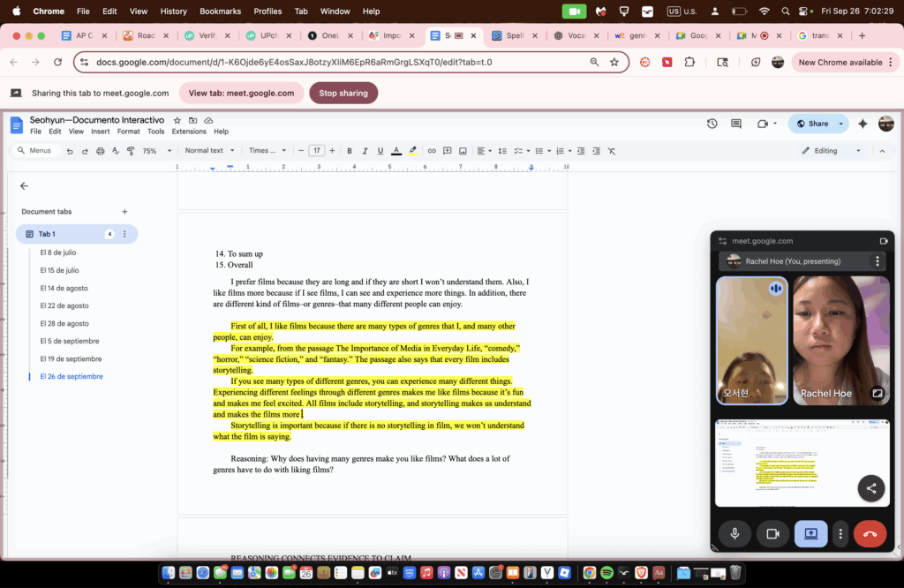The image size is (904, 588).
Task: Open the Normal text style dropdown
Action: pos(208,151)
